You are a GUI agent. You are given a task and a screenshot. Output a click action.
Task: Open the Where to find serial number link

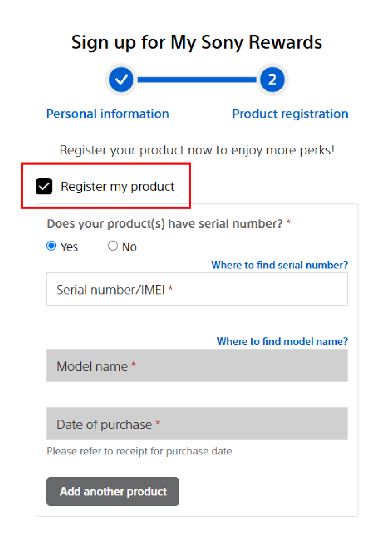point(279,265)
